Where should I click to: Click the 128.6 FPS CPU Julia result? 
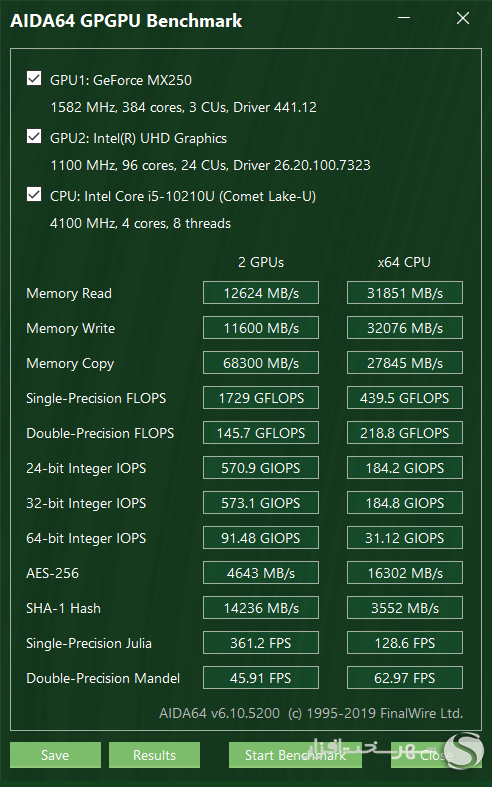click(x=405, y=643)
